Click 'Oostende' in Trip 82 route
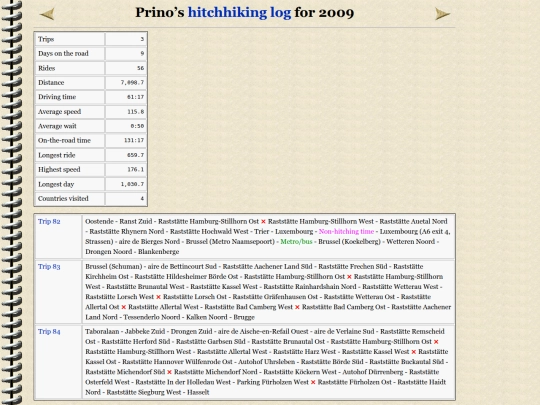This screenshot has height=405, width=540. (99, 221)
